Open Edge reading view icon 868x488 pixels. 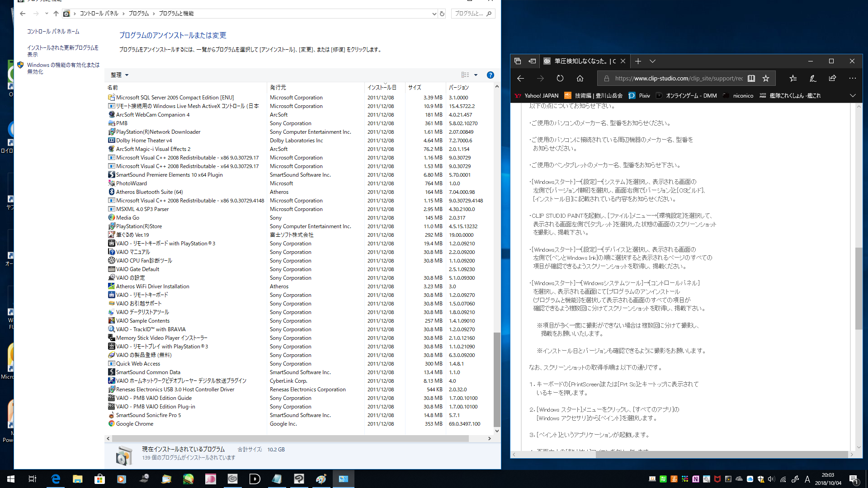(751, 79)
